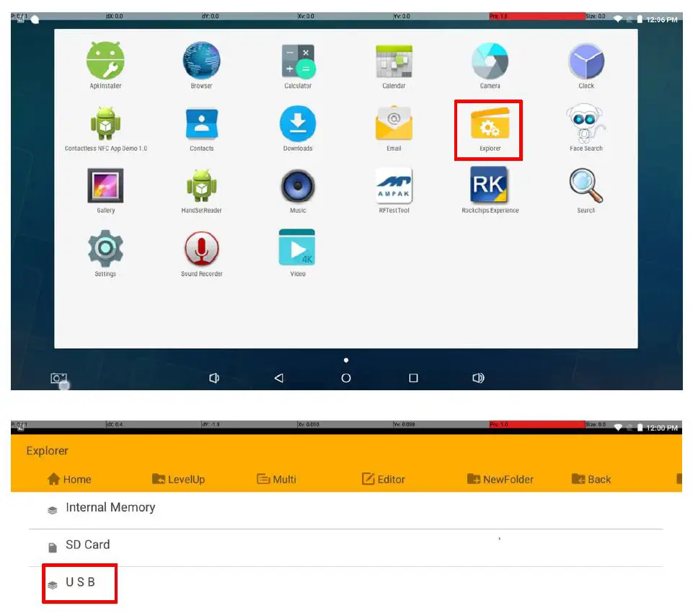Open the 4K Video app
The height and width of the screenshot is (616, 698).
click(x=298, y=253)
